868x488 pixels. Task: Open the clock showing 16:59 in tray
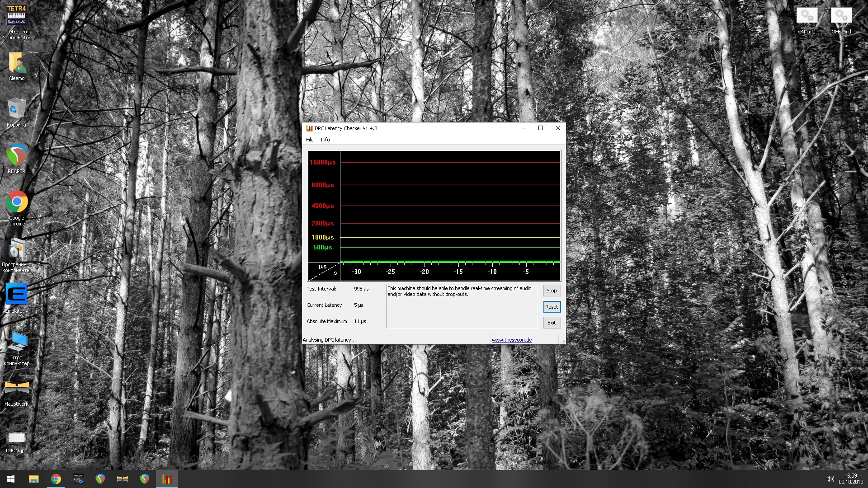coord(850,479)
